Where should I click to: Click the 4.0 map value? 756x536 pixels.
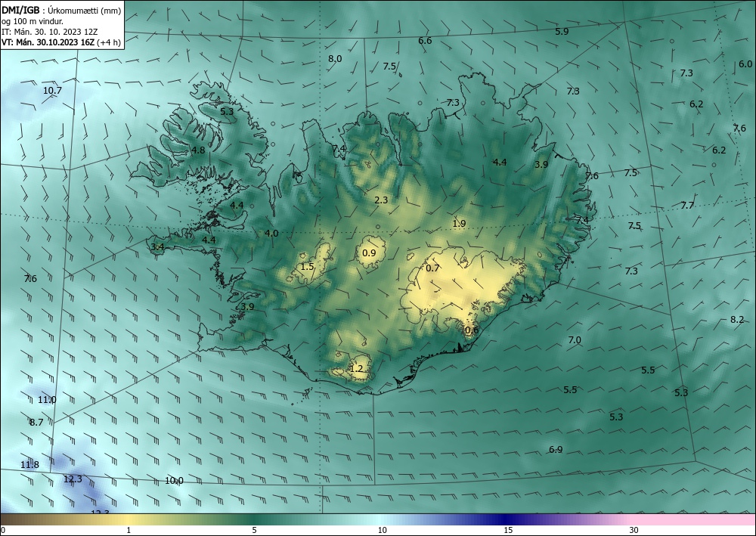click(271, 234)
